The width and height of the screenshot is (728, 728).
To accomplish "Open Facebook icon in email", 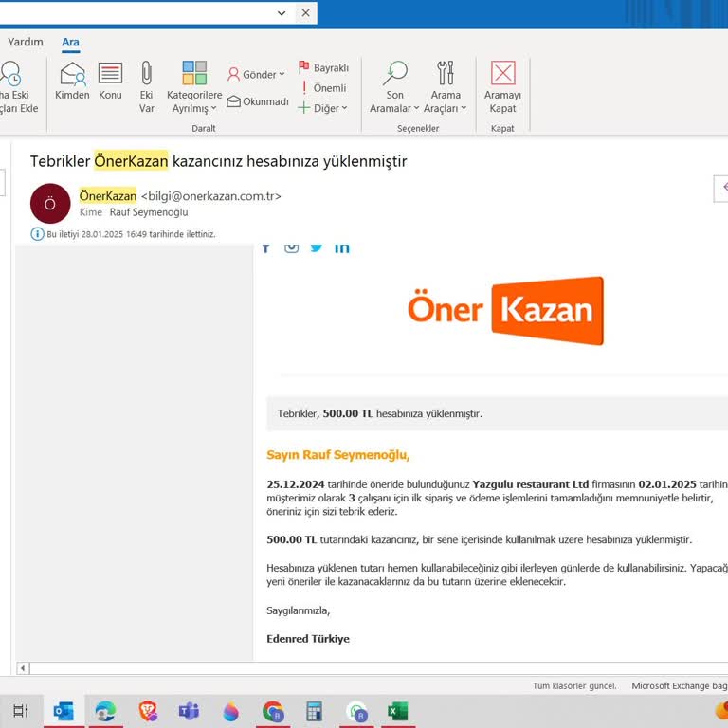I will [x=266, y=247].
